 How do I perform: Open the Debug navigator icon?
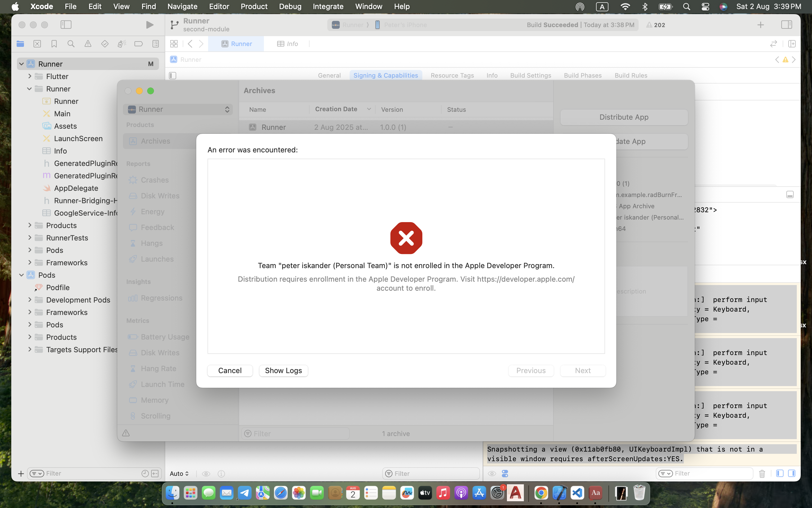tap(122, 44)
